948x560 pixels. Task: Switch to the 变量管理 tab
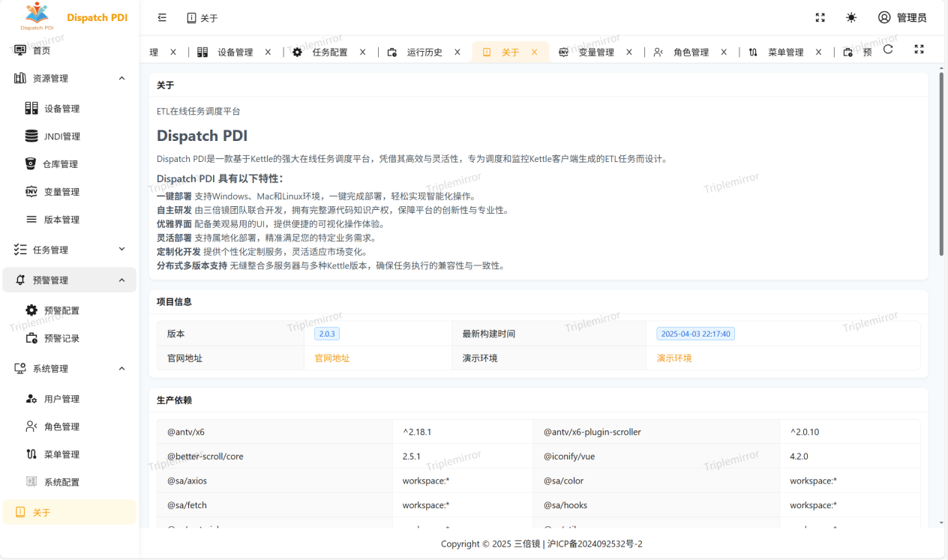coord(596,52)
